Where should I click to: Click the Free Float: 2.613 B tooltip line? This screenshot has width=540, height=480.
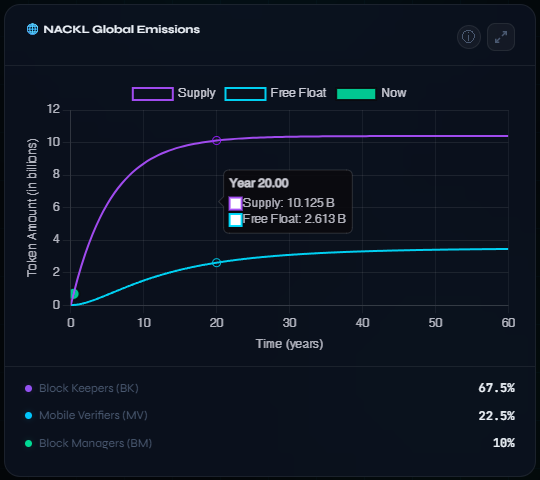point(288,219)
